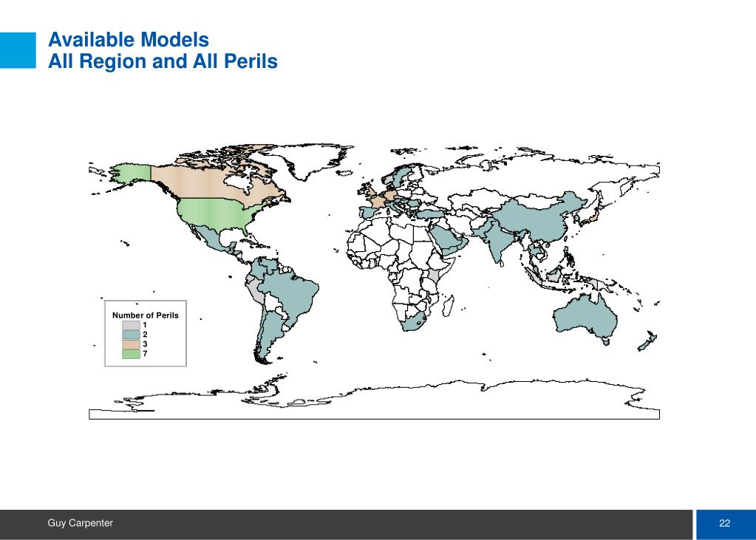This screenshot has width=756, height=540.
Task: Click Australia on the map
Action: click(585, 317)
